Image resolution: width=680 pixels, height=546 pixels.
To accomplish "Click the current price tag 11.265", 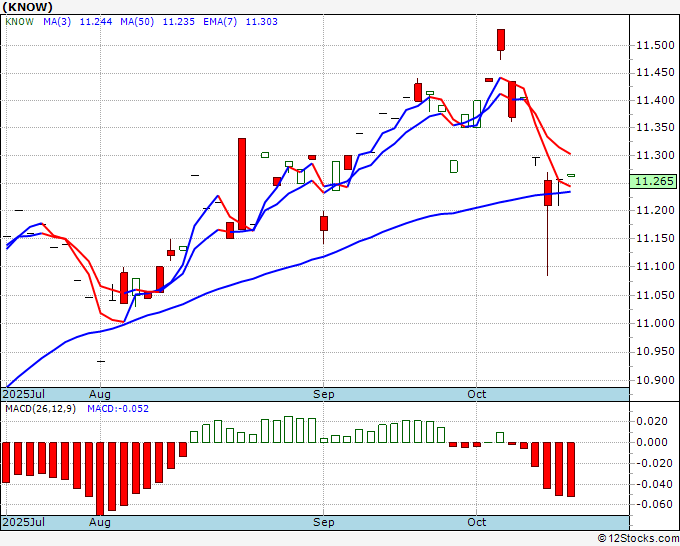I will pos(654,181).
